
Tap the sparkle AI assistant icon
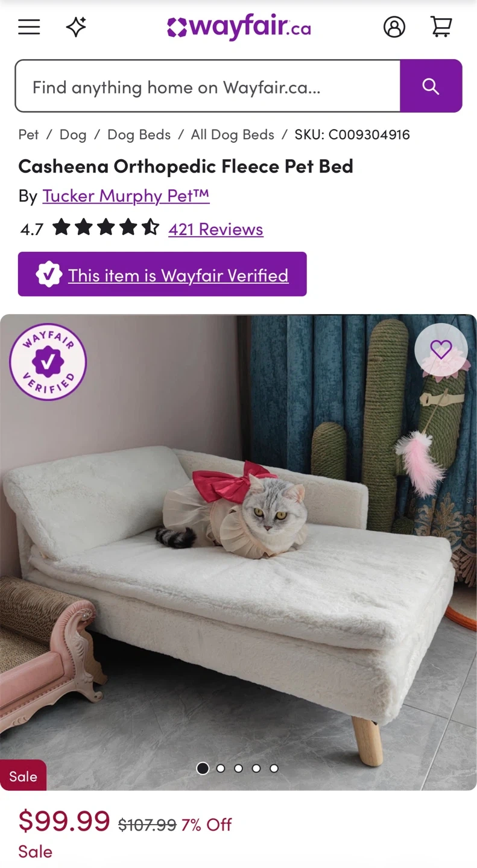pyautogui.click(x=76, y=27)
